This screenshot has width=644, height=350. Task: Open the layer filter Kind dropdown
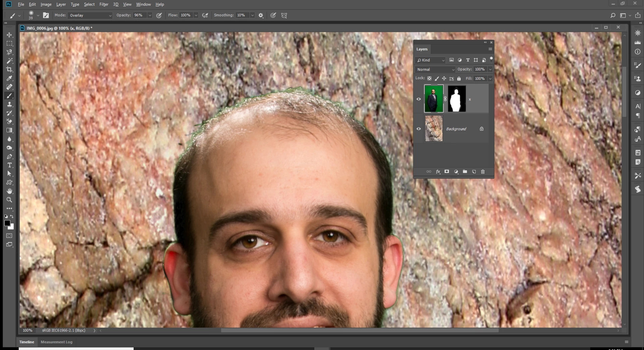pos(430,60)
